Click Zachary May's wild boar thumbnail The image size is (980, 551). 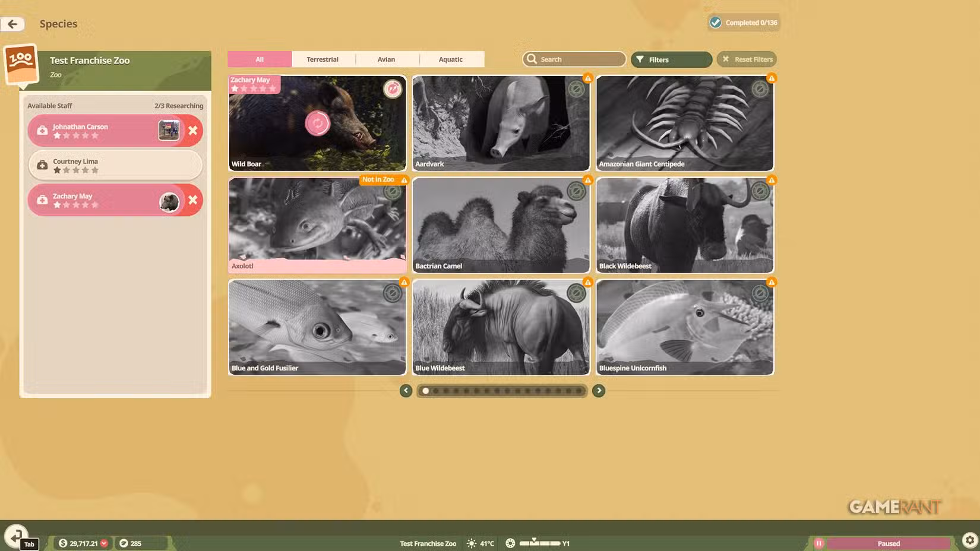pyautogui.click(x=169, y=202)
